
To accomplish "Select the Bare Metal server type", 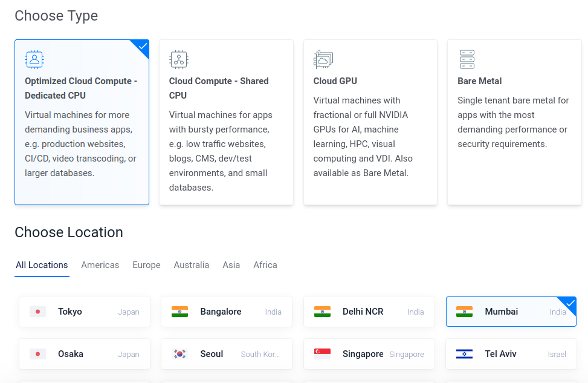I will click(x=514, y=122).
